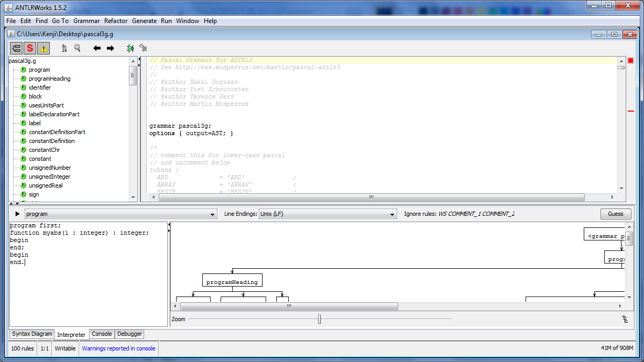Click the Guess button

click(x=616, y=214)
